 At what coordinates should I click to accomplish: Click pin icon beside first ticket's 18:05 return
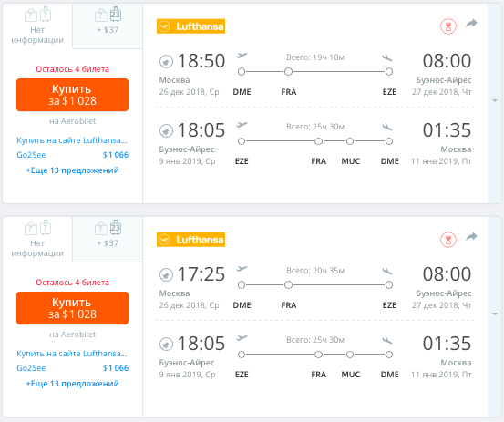point(166,131)
